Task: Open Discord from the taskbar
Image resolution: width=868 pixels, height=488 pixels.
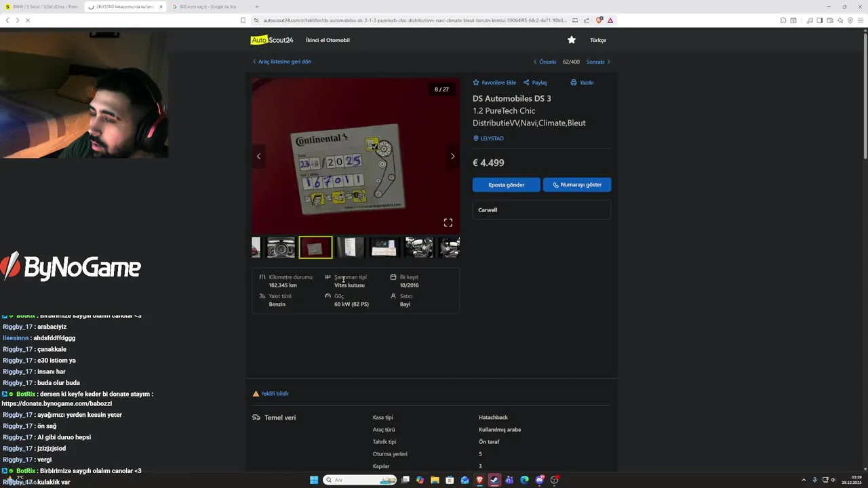Action: pyautogui.click(x=540, y=480)
